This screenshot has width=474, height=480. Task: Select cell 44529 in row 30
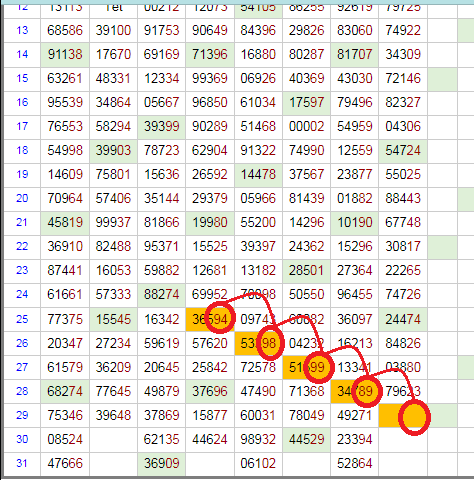pyautogui.click(x=306, y=439)
